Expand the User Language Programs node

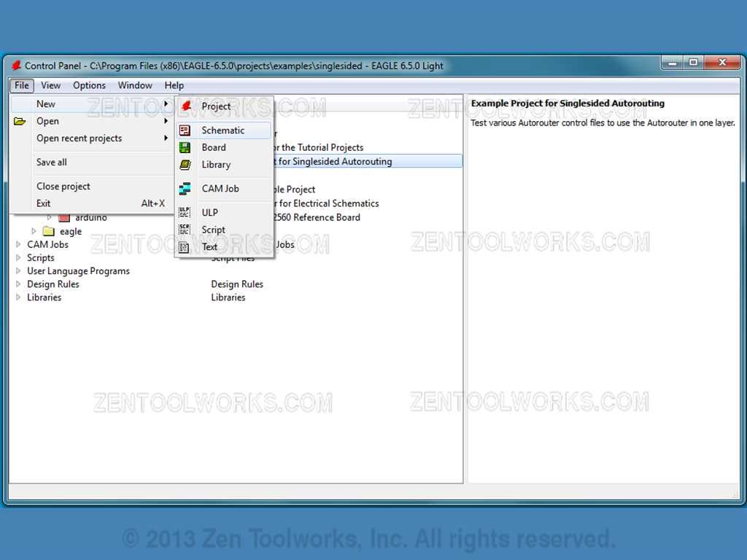click(x=18, y=271)
